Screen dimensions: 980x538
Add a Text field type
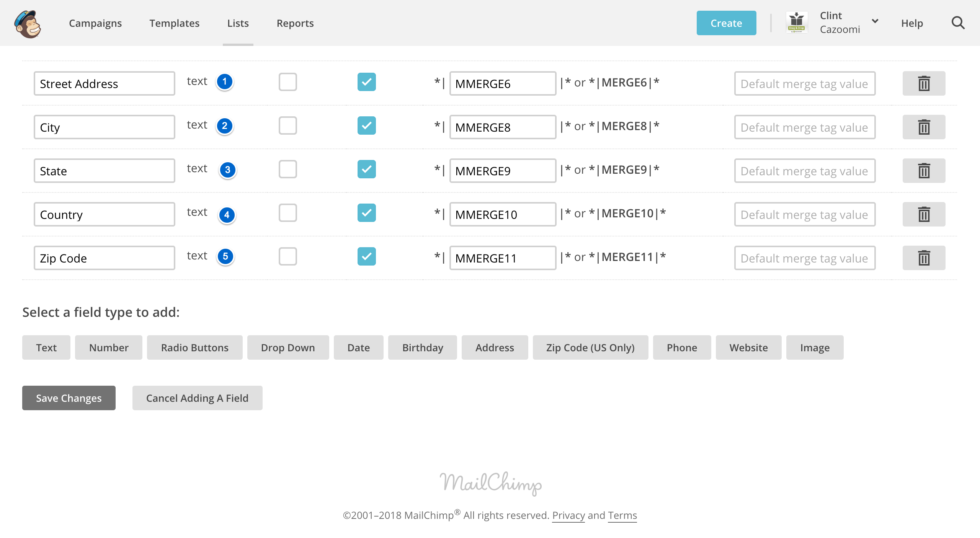tap(46, 347)
